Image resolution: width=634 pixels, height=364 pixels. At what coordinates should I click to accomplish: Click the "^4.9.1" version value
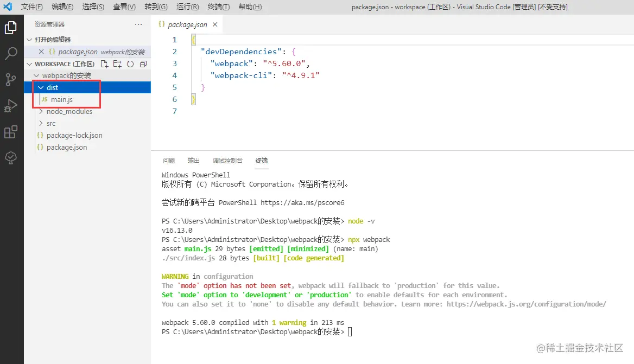pos(301,75)
